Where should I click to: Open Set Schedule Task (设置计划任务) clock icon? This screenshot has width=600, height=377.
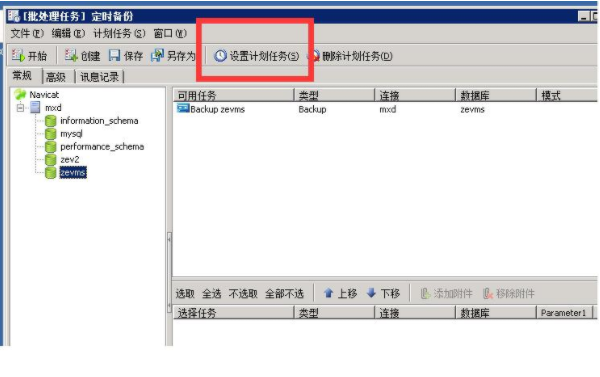(x=220, y=56)
